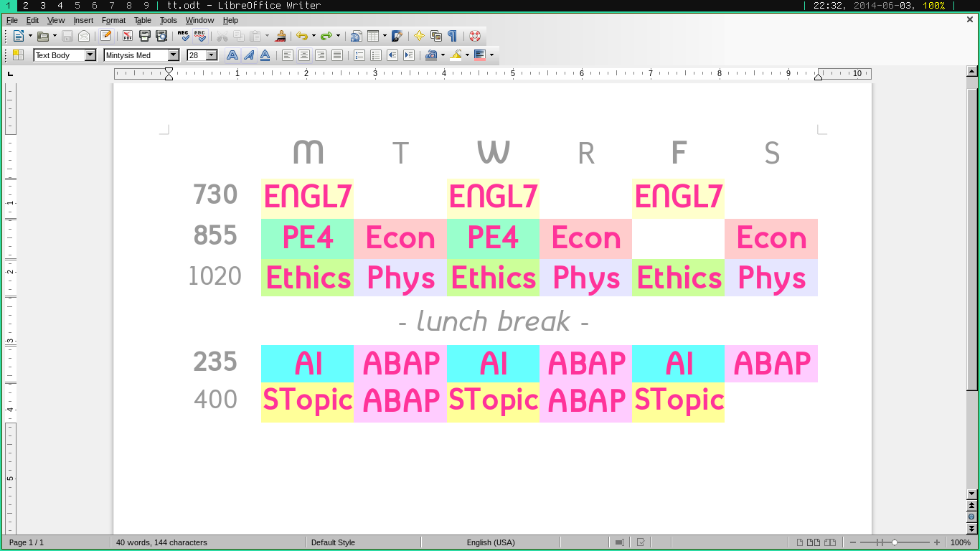980x551 pixels.
Task: Open Print Preview from the toolbar
Action: click(x=161, y=36)
